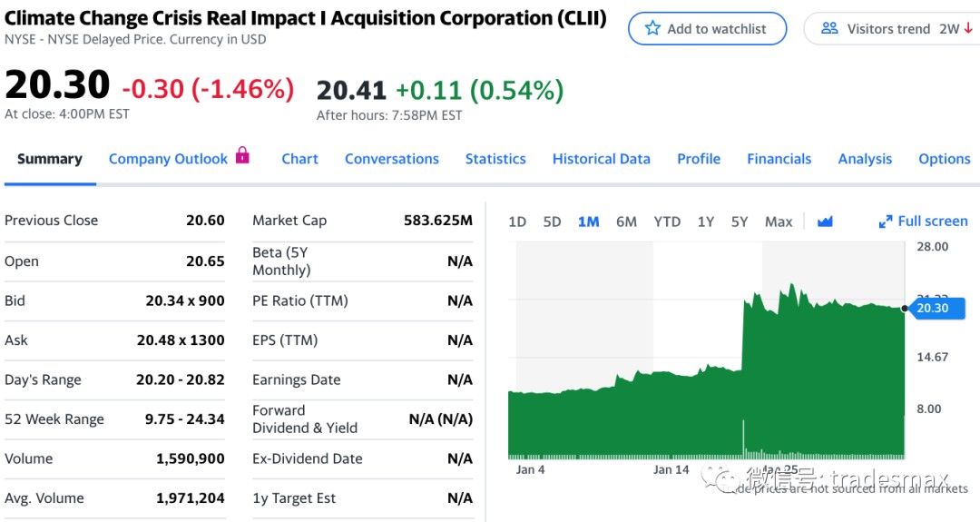
Task: Click the star icon for watchlist
Action: (652, 28)
